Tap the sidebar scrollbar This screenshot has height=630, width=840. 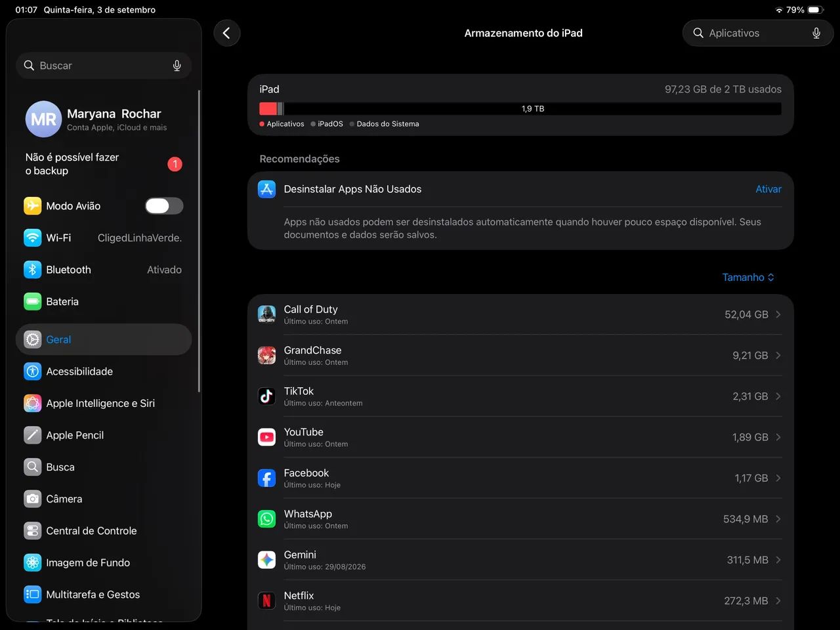(199, 241)
